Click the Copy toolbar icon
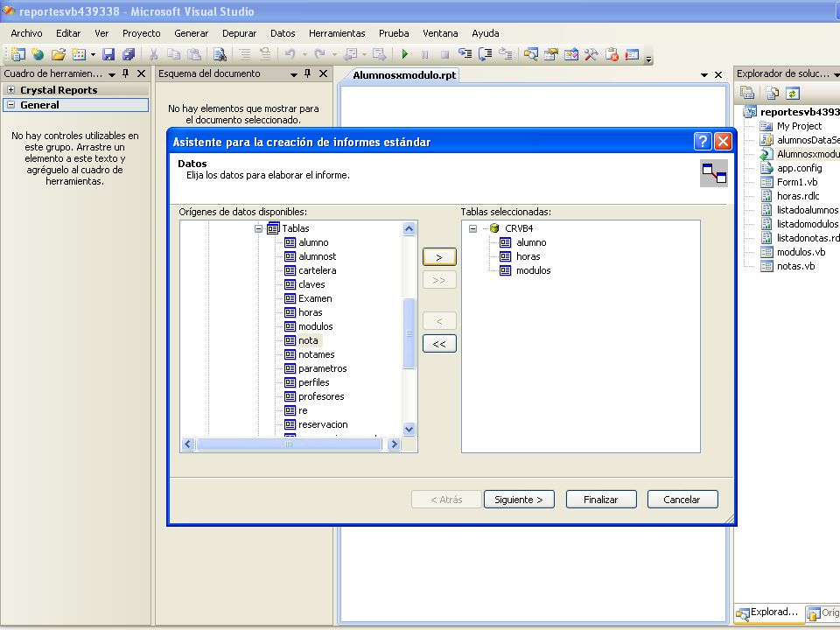 pos(173,54)
